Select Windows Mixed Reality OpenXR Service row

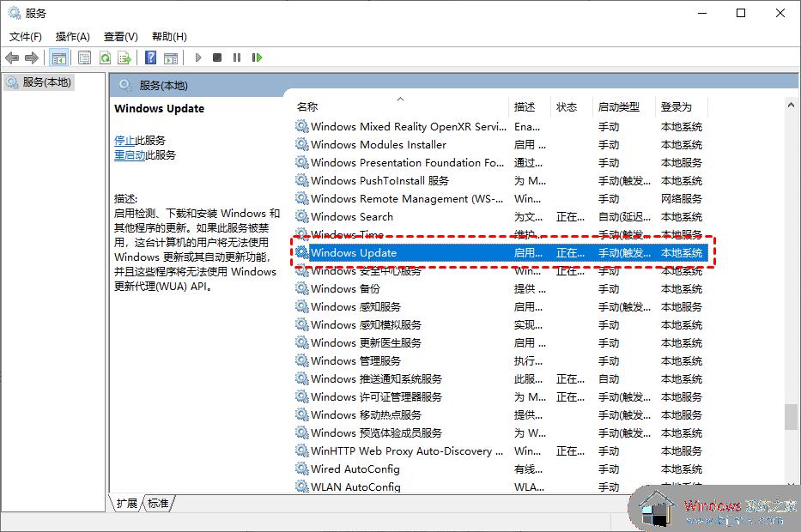(501, 127)
